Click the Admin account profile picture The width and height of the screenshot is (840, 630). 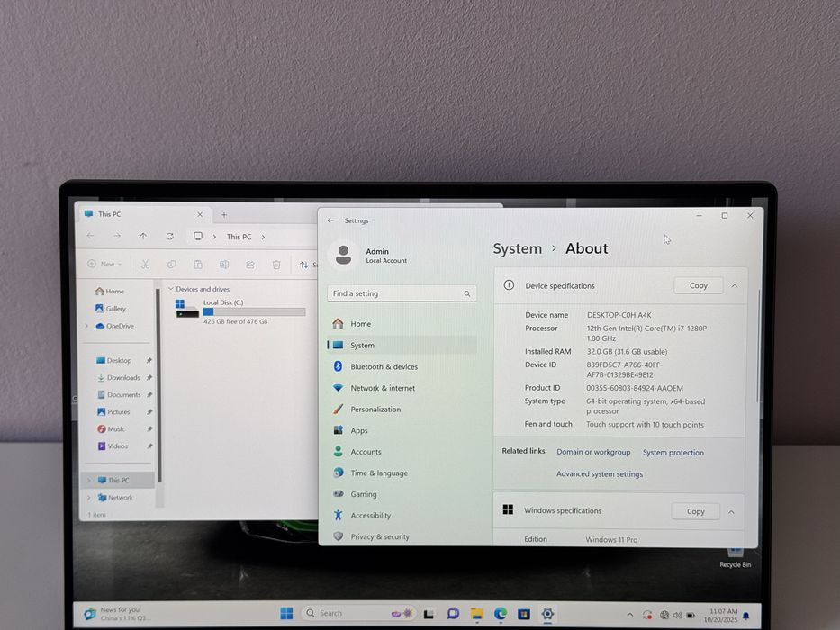tap(343, 255)
